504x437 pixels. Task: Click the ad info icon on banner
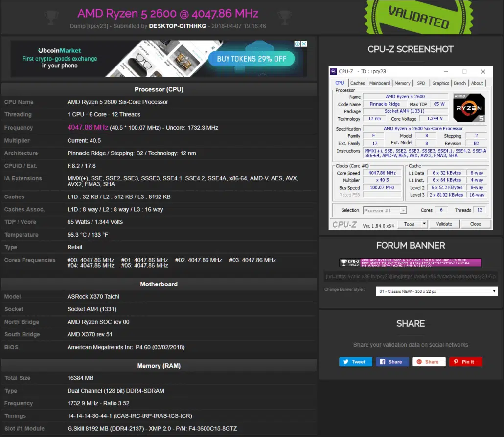click(x=298, y=44)
